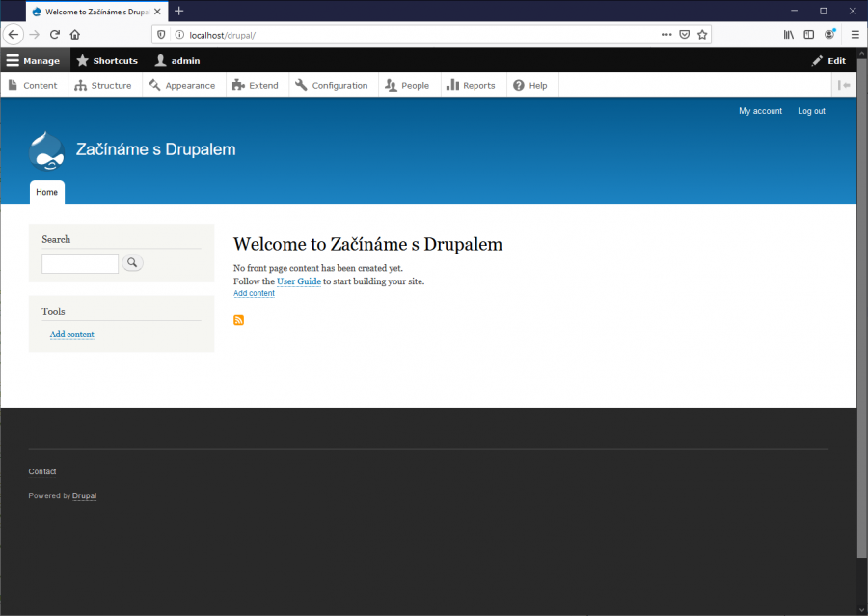Open the Configuration admin menu
The width and height of the screenshot is (868, 616).
pos(332,85)
